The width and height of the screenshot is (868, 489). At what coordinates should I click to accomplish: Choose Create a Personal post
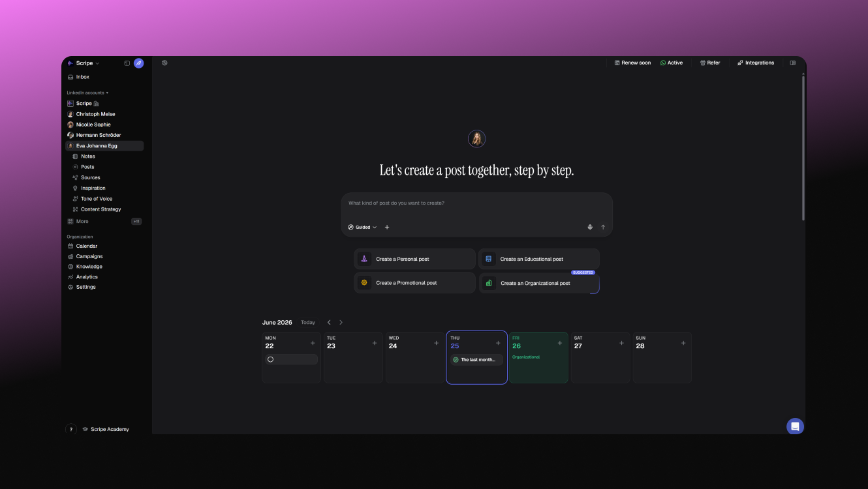pos(415,259)
